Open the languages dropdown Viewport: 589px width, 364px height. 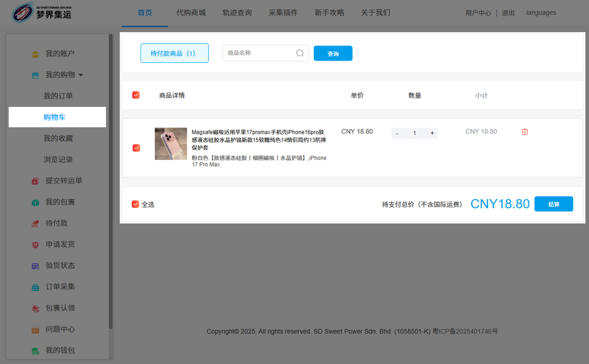(x=541, y=13)
